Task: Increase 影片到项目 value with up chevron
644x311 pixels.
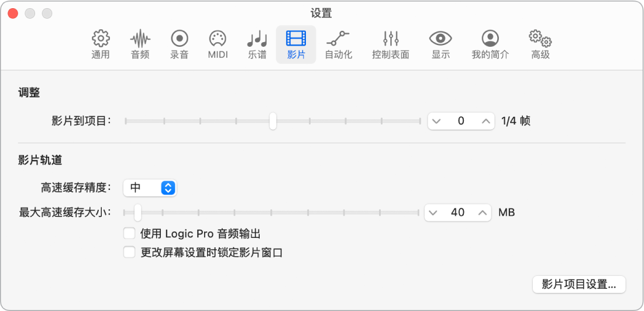Action: pyautogui.click(x=486, y=121)
